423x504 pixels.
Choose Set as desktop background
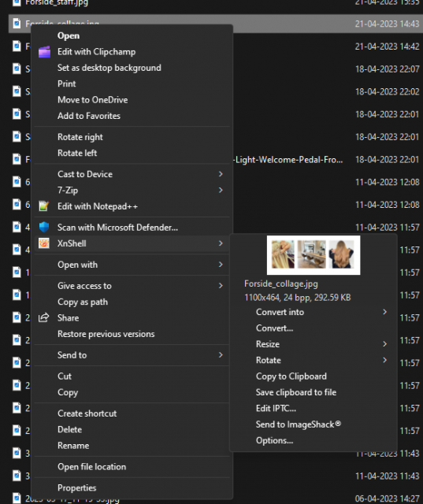109,68
